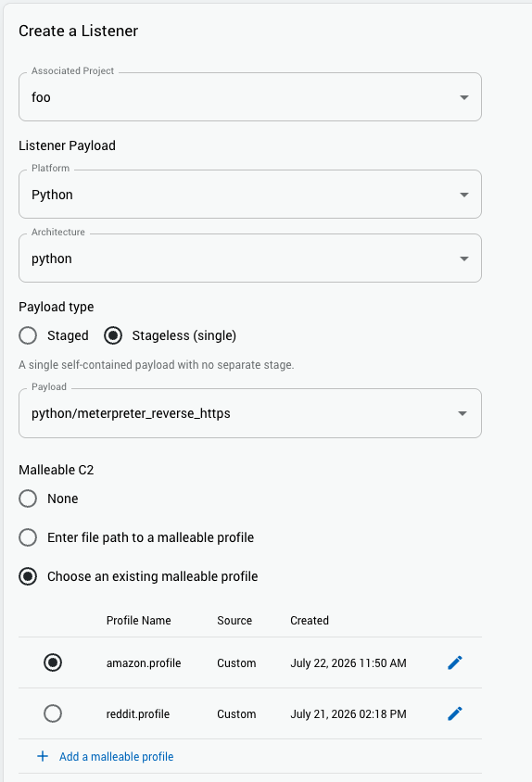Click the Profile Name column header
This screenshot has height=782, width=532.
tap(139, 621)
